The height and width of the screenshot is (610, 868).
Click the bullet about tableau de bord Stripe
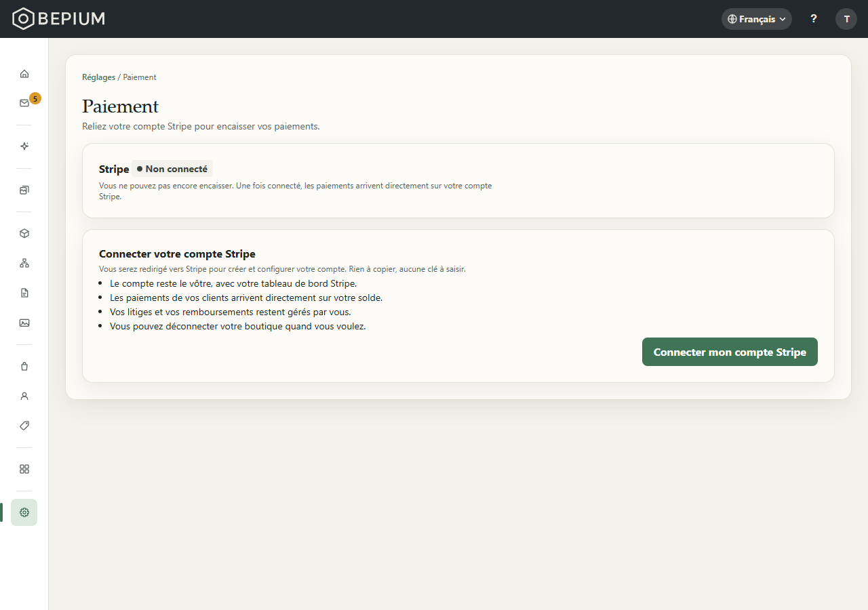233,283
